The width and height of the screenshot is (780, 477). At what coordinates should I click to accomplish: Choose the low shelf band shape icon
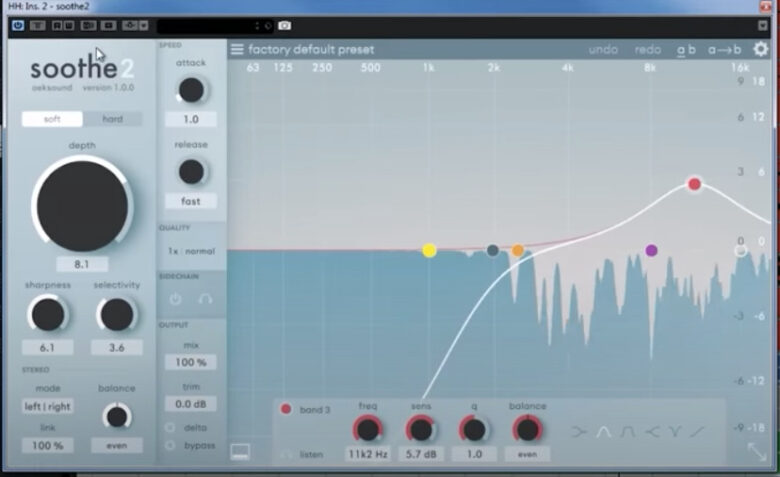pyautogui.click(x=579, y=432)
